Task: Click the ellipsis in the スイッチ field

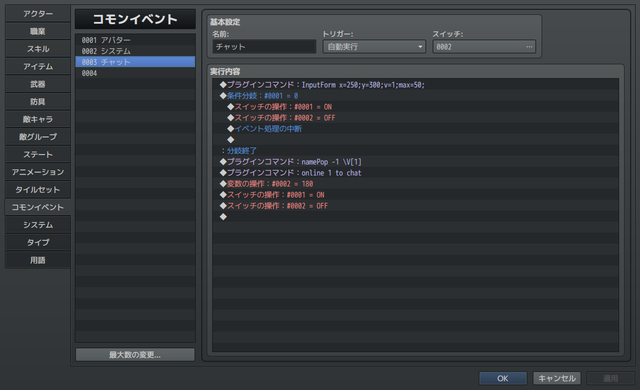Action: point(529,47)
